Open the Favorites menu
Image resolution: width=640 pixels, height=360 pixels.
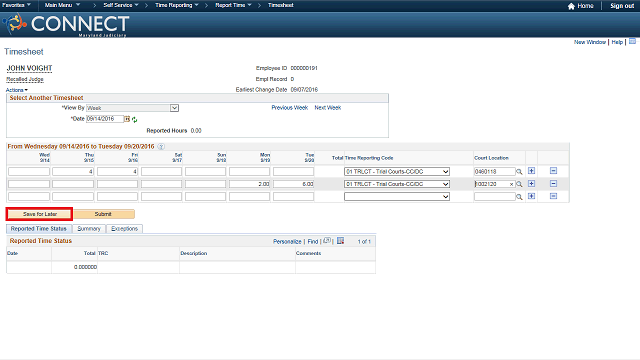pos(16,5)
